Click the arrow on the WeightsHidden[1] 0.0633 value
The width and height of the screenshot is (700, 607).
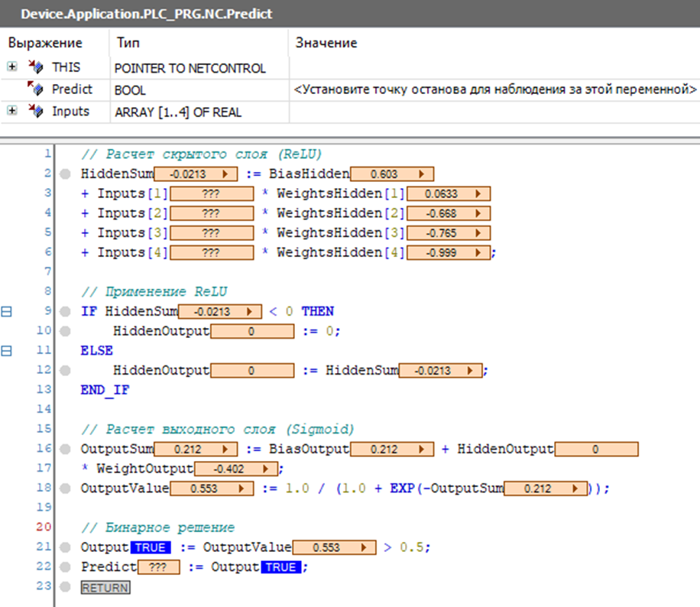(478, 193)
